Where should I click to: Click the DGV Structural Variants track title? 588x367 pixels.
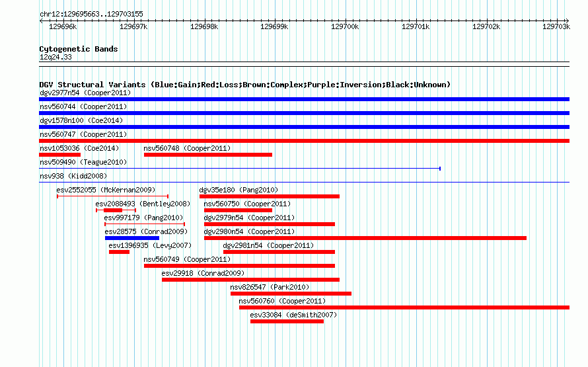(x=245, y=85)
